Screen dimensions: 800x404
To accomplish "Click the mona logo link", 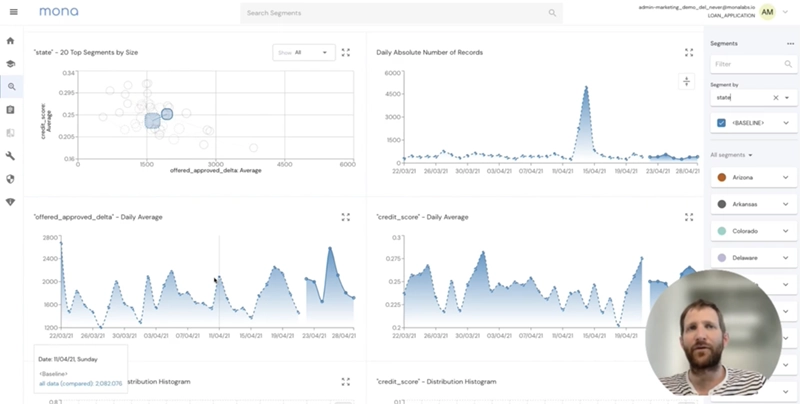I will [x=59, y=12].
